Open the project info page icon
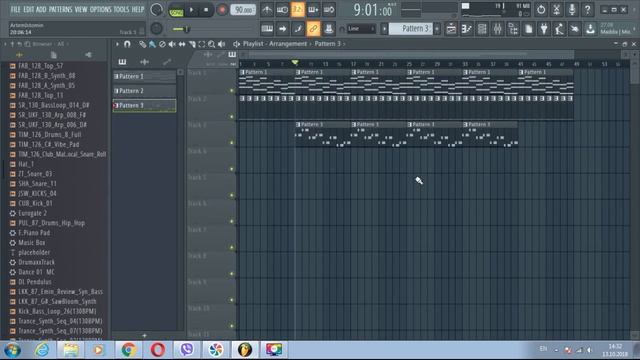The image size is (640, 360). click(529, 29)
